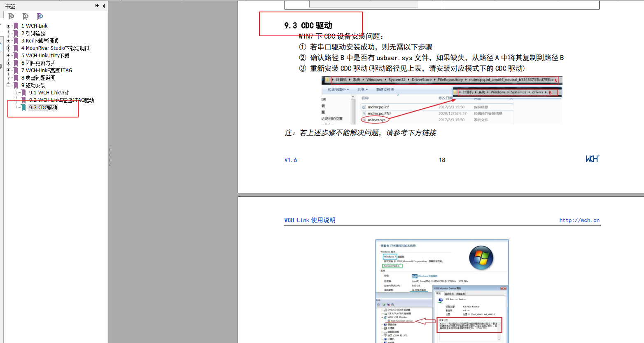
Task: Go to bookmark 6 固件更新方式
Action: tap(38, 63)
